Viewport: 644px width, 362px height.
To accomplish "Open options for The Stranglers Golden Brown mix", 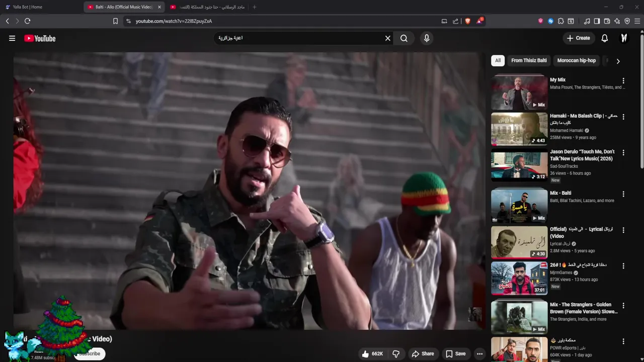I will point(623,306).
